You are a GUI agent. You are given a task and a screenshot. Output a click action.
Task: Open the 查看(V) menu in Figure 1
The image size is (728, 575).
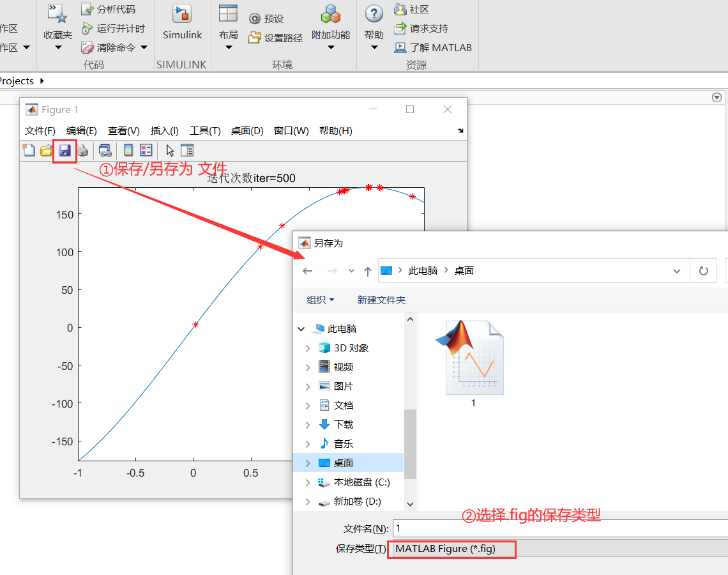(x=123, y=131)
